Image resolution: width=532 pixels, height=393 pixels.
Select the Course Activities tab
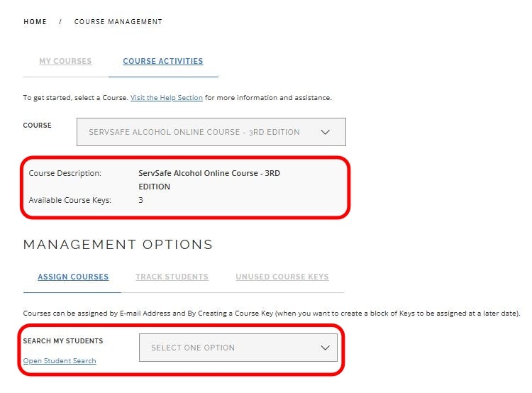pyautogui.click(x=163, y=62)
